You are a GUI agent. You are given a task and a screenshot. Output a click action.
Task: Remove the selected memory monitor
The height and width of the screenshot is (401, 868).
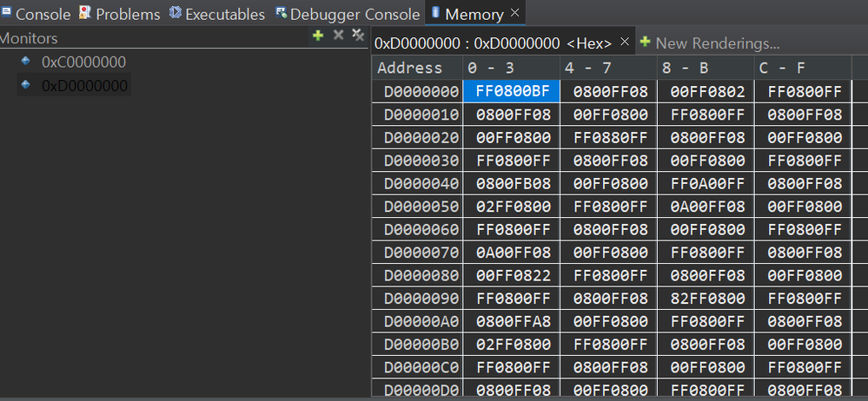(338, 36)
